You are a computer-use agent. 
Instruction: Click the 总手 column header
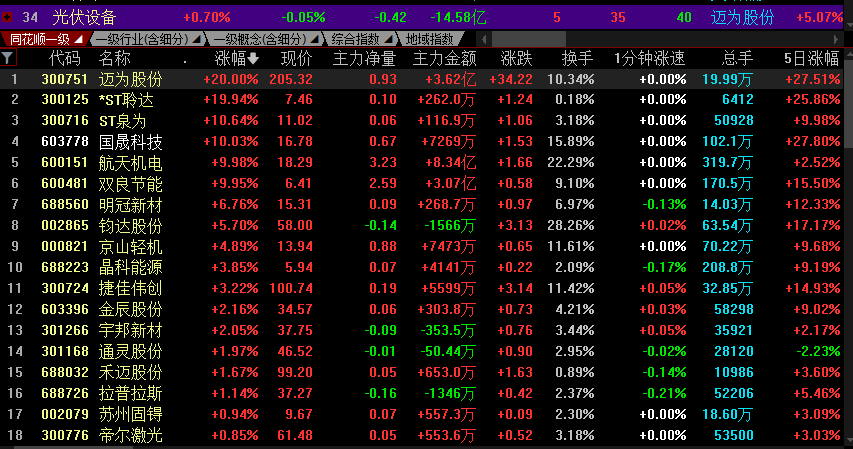point(737,59)
